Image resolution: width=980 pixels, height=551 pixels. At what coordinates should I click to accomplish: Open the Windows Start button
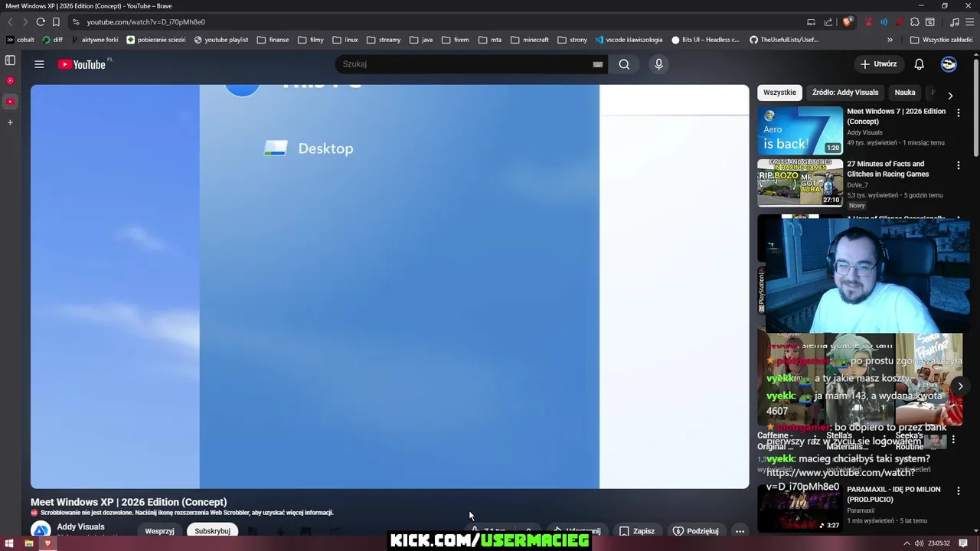(x=9, y=543)
